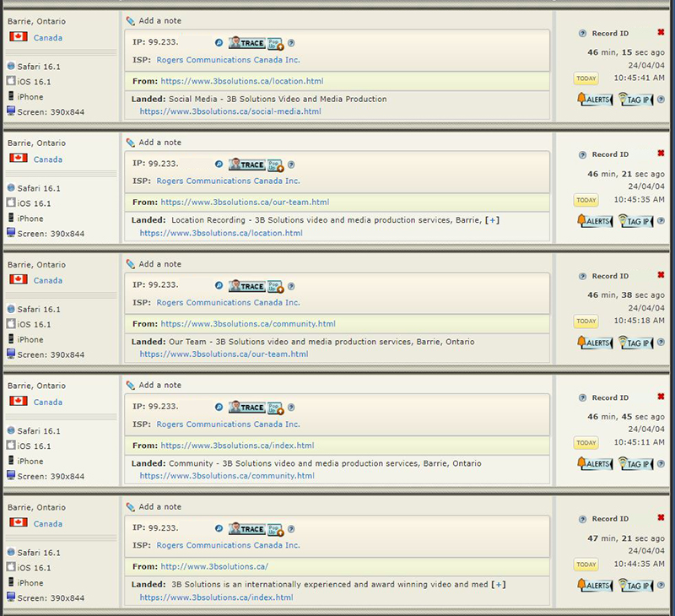Click landed link our-team.html in 10:45:18 AM record

(x=224, y=354)
